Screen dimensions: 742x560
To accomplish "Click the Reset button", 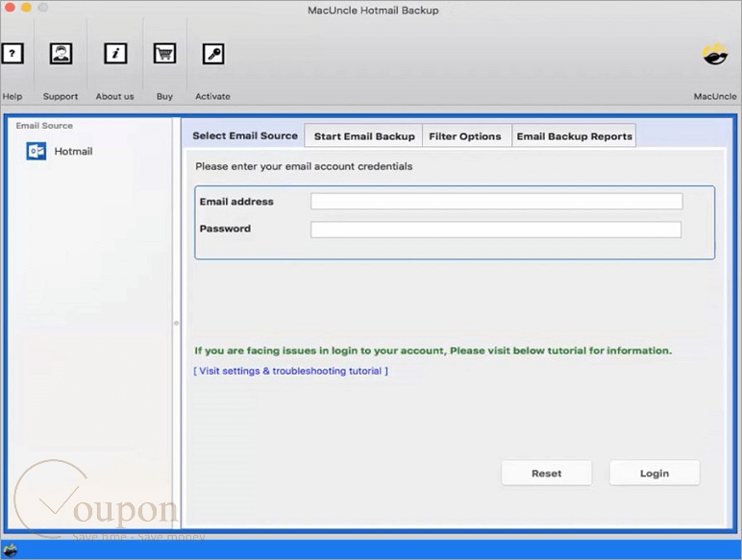I will [547, 473].
